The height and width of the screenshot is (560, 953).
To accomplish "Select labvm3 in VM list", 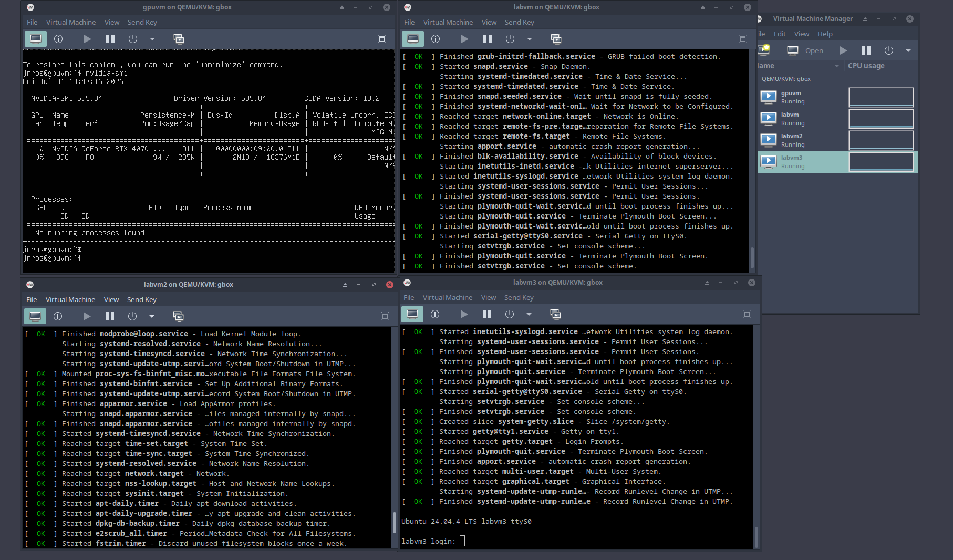I will click(x=838, y=162).
